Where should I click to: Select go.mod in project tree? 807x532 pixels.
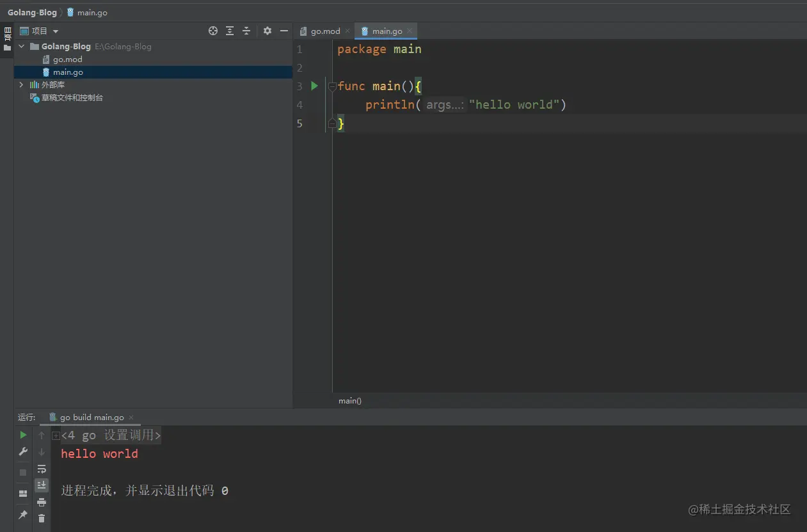pos(68,59)
